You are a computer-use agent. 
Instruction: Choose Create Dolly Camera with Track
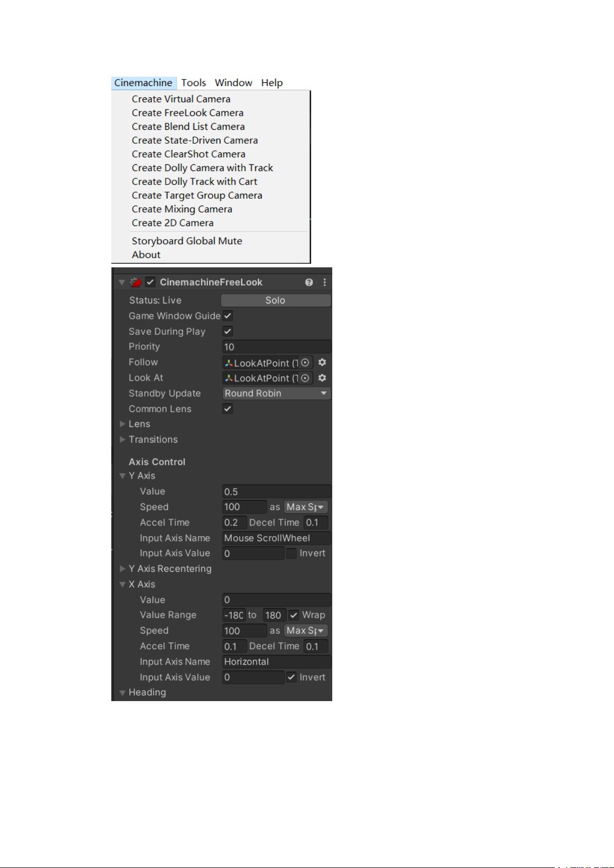click(202, 168)
